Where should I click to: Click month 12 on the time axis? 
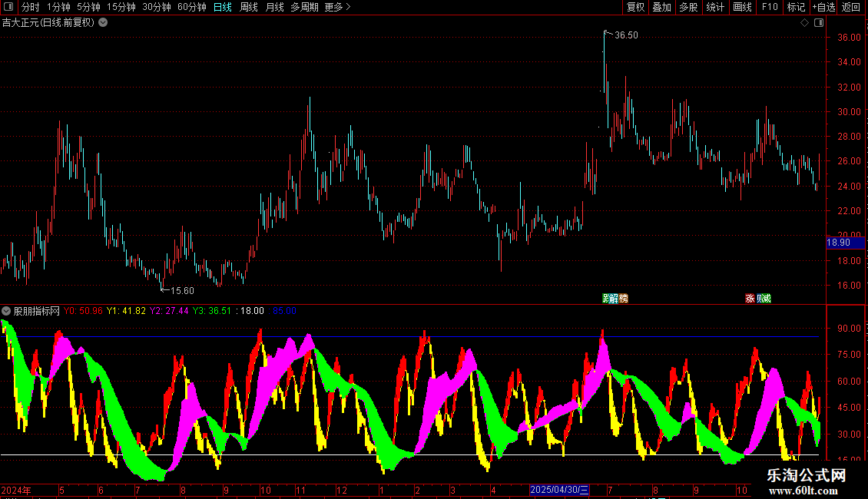342,491
